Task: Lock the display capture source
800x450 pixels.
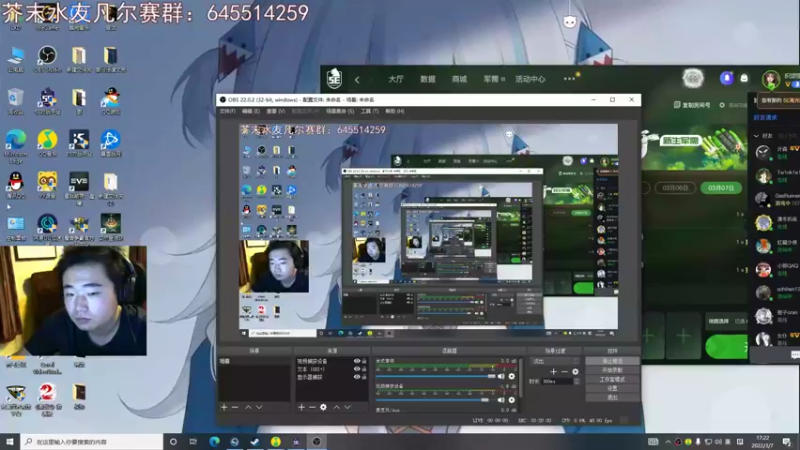Action: tap(364, 377)
